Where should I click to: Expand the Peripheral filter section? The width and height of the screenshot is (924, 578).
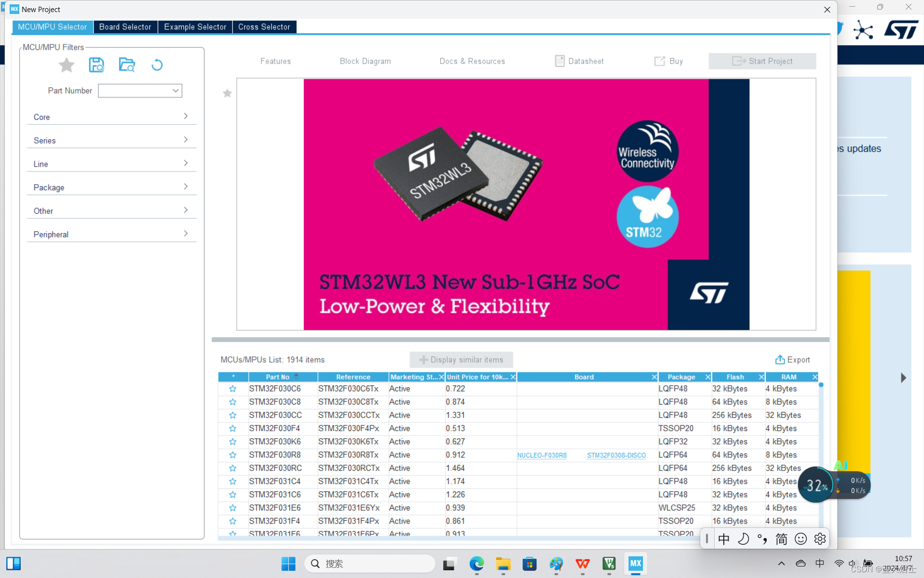click(x=112, y=235)
